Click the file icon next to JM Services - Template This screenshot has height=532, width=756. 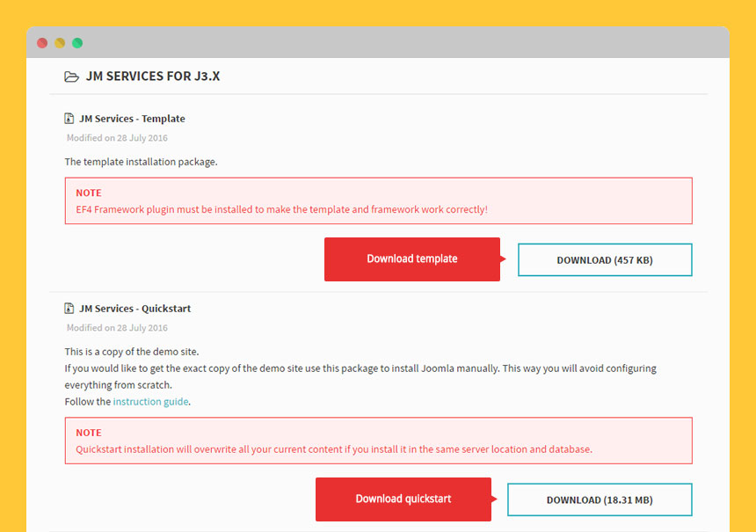(69, 118)
